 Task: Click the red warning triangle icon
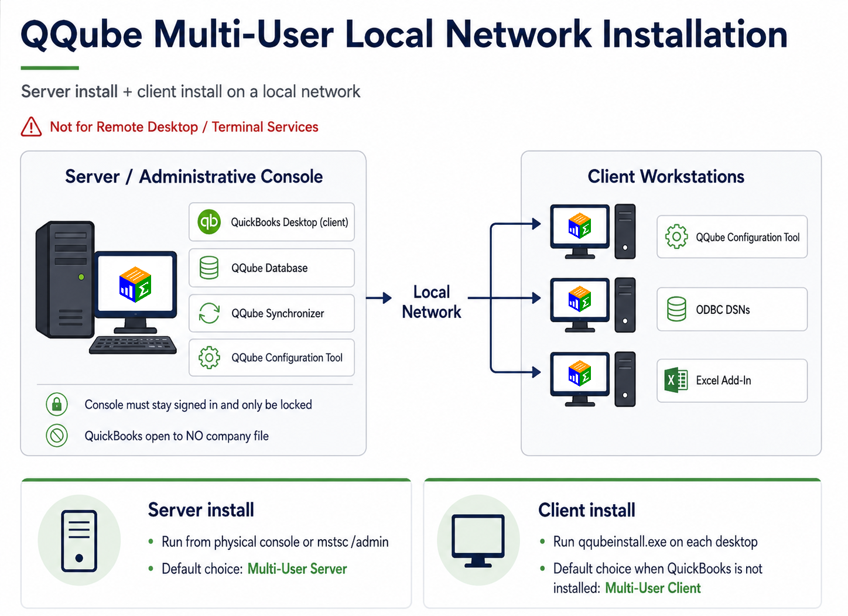click(31, 126)
